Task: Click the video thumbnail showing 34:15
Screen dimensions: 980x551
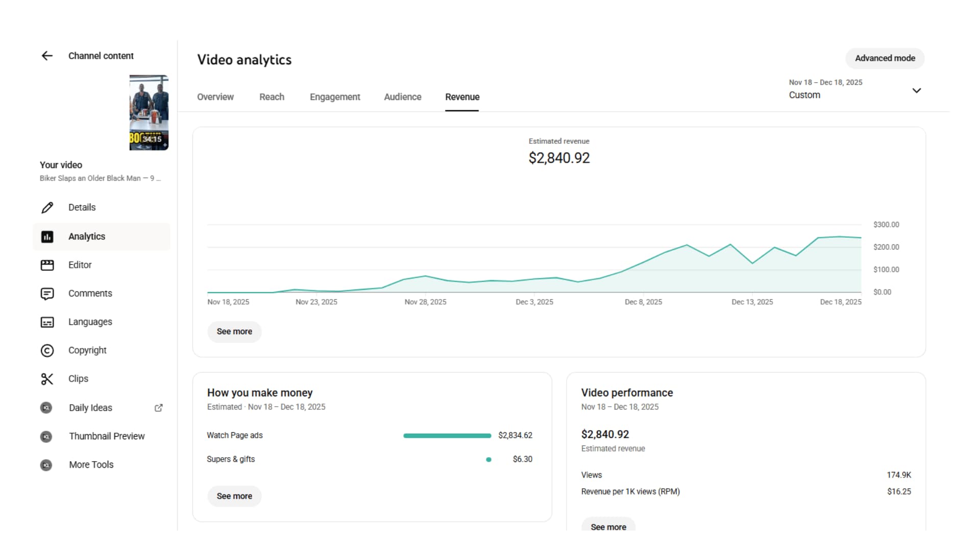Action: pos(149,113)
